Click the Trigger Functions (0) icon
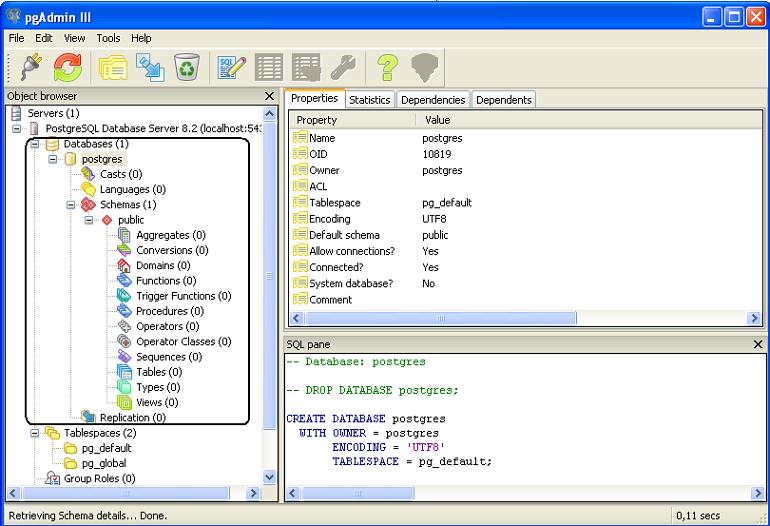Viewport: 770px width, 526px height. click(124, 296)
